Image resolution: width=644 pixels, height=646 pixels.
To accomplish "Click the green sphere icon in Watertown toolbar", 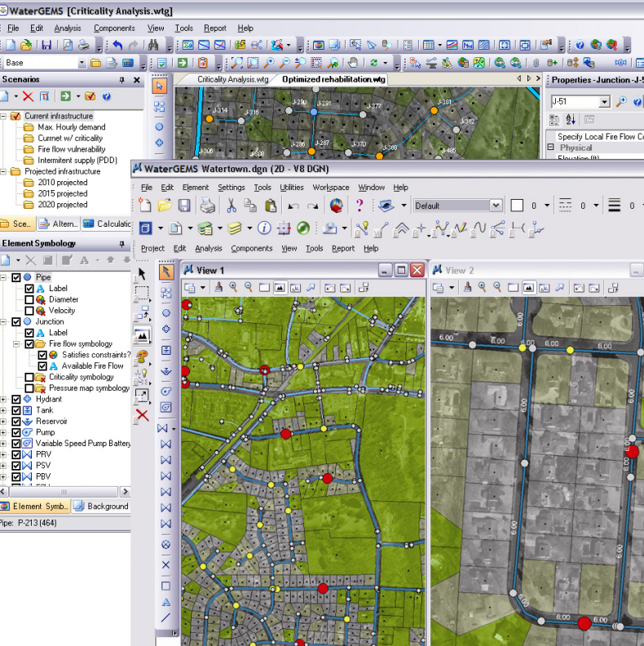I will (303, 228).
